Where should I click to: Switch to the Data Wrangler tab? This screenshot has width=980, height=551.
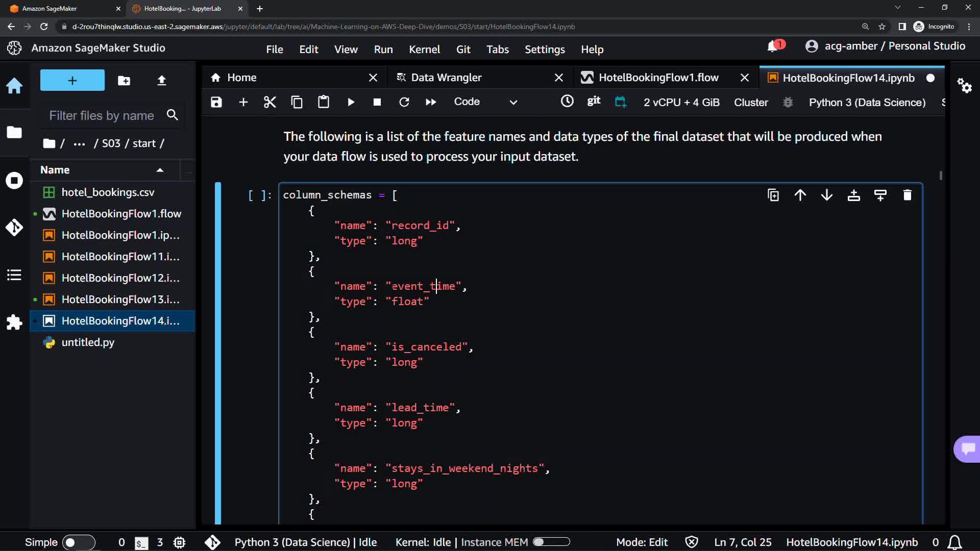(x=446, y=78)
